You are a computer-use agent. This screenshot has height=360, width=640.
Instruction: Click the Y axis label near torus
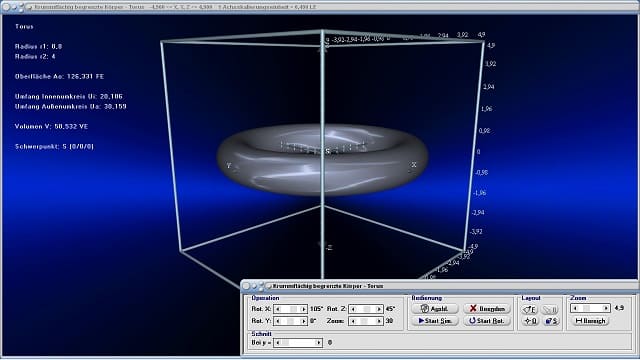[x=229, y=166]
